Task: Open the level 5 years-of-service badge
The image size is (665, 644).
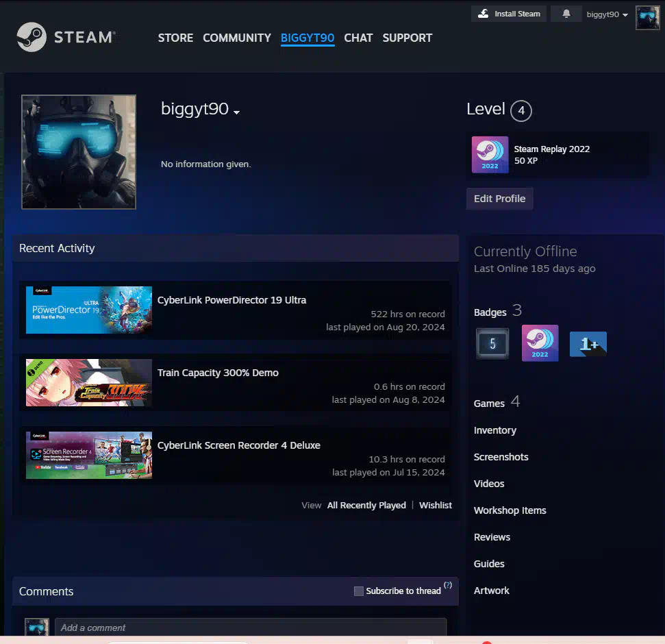Action: (492, 344)
